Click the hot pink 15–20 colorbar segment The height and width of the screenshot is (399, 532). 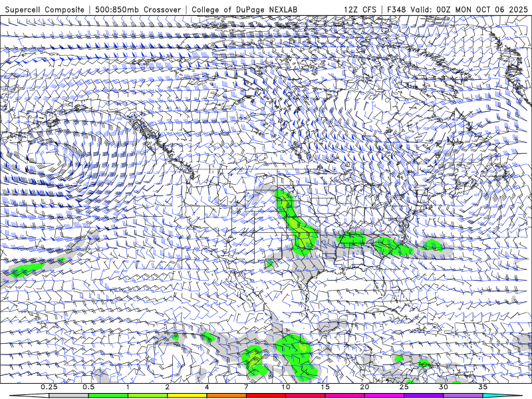[x=344, y=396]
